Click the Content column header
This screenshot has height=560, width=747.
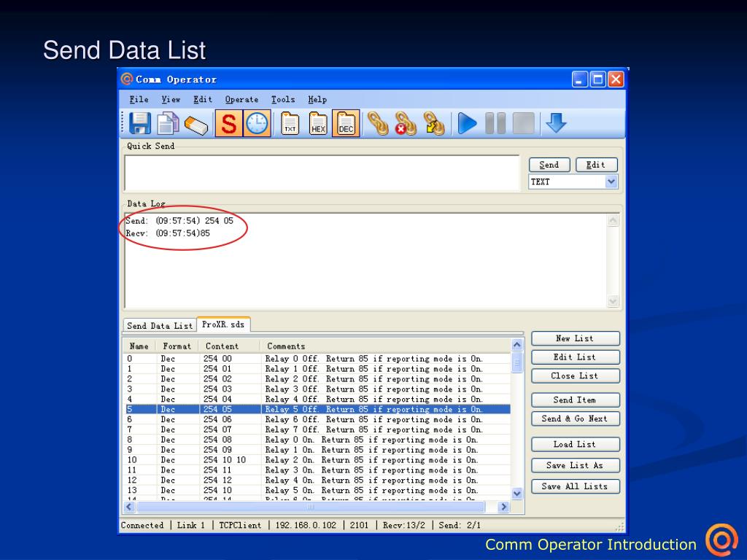pyautogui.click(x=230, y=346)
